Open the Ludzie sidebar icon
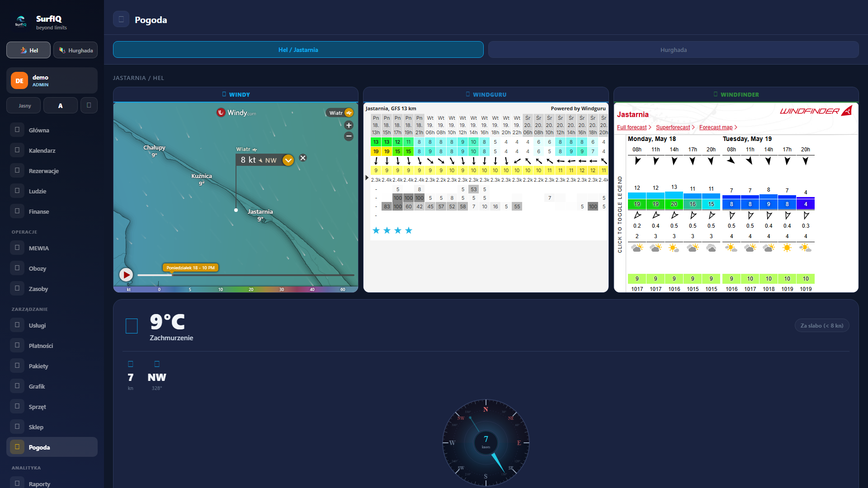The image size is (868, 488). tap(17, 191)
